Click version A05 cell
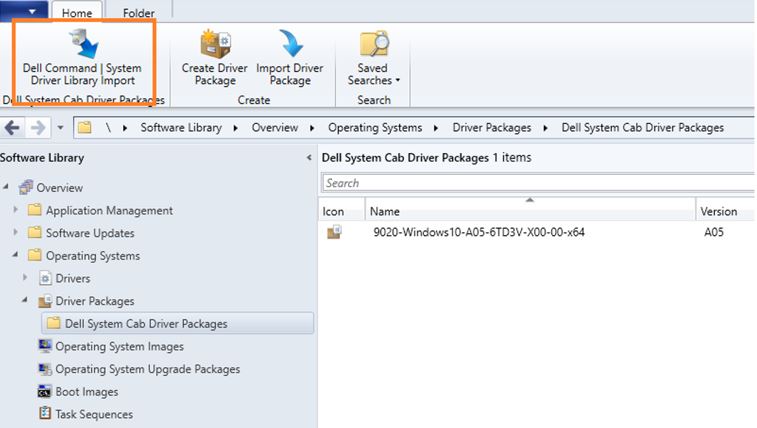This screenshot has width=757, height=428. 713,232
